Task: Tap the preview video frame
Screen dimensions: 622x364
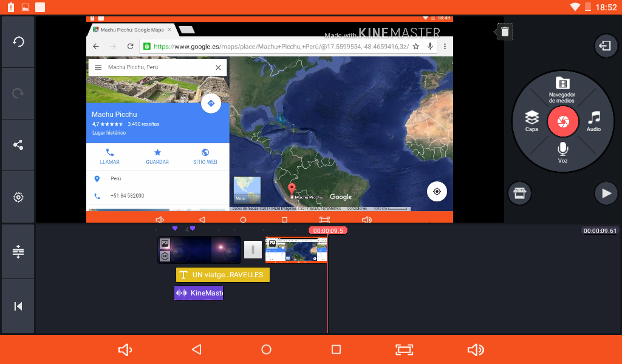Action: coord(270,120)
